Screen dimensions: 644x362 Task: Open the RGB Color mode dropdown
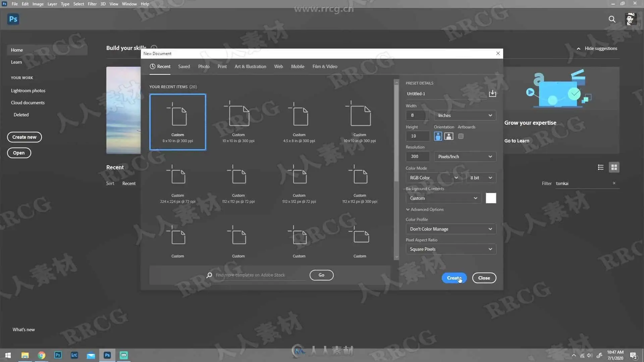pos(433,178)
